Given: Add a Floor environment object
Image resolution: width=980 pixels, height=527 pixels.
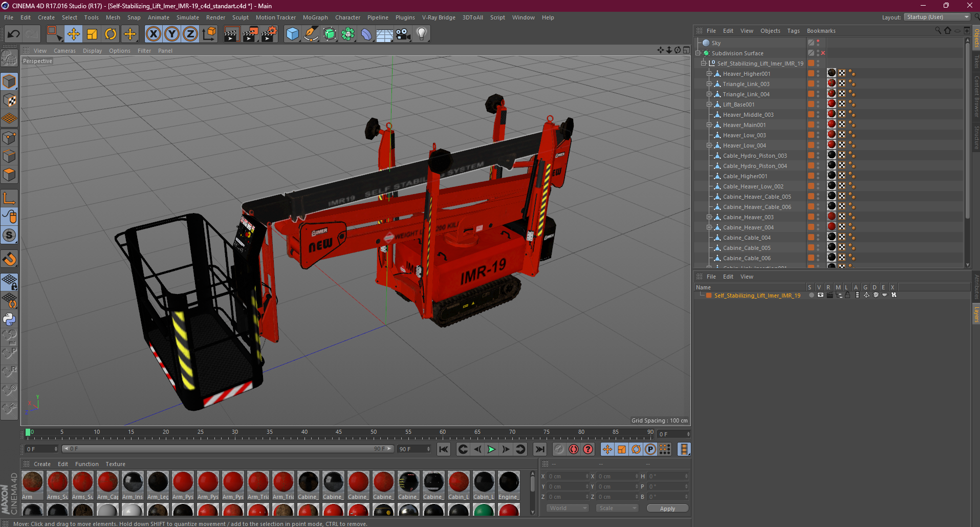Looking at the screenshot, I should (x=385, y=34).
